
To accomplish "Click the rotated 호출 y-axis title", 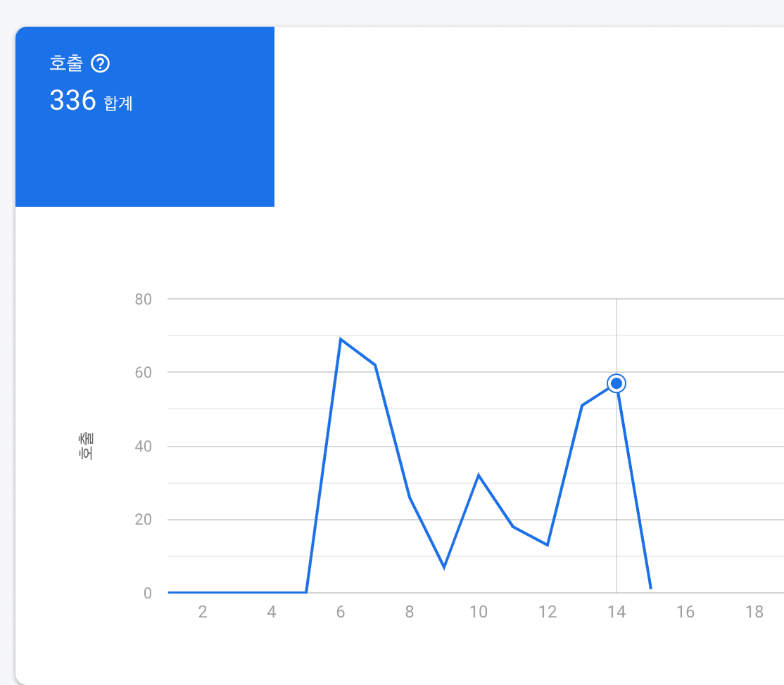I will [x=86, y=446].
